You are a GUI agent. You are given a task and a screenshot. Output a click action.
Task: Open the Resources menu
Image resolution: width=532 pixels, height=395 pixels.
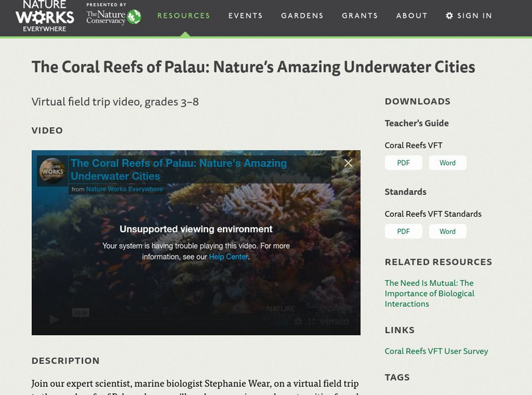point(184,15)
